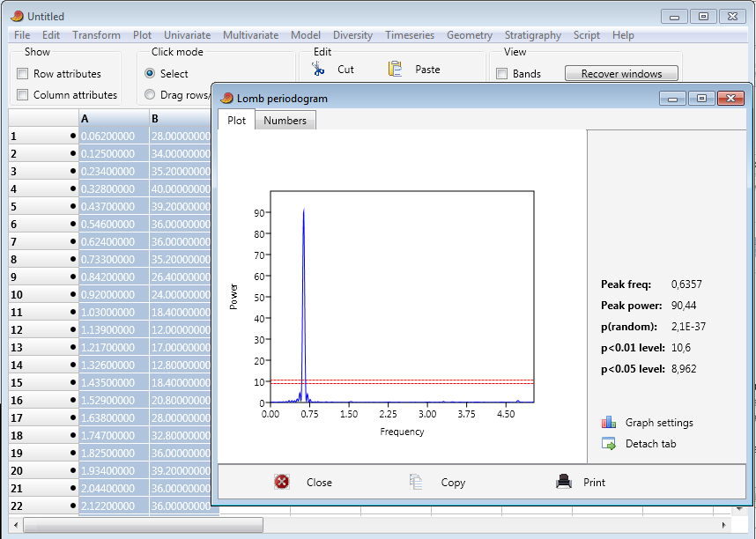Viewport: 756px width, 539px height.
Task: Click cell 0.54600000 in column A
Action: tap(115, 225)
